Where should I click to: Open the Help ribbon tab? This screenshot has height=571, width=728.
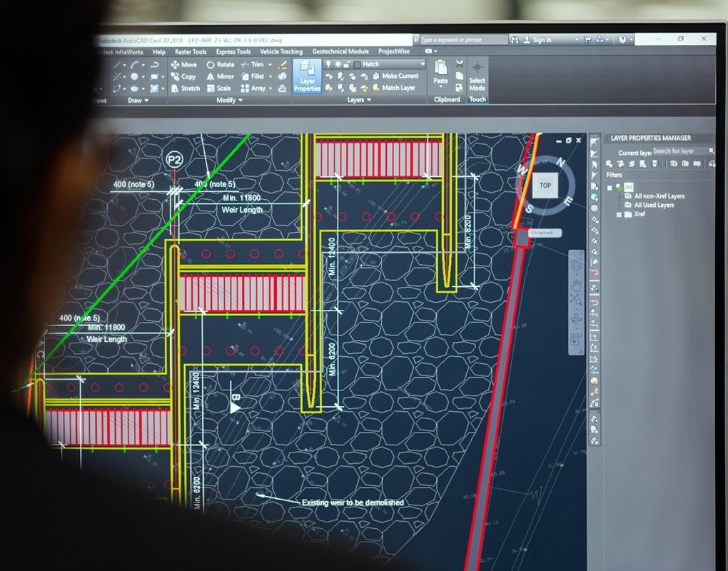click(x=158, y=52)
